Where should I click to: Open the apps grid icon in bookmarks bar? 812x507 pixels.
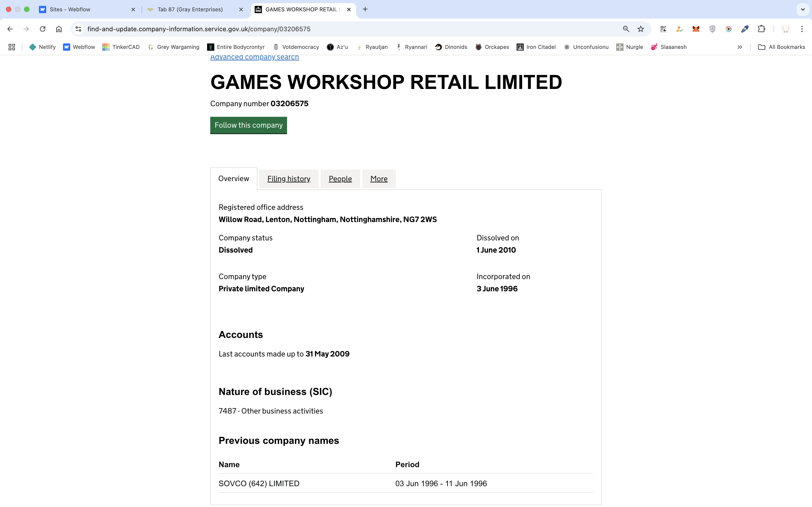tap(12, 47)
